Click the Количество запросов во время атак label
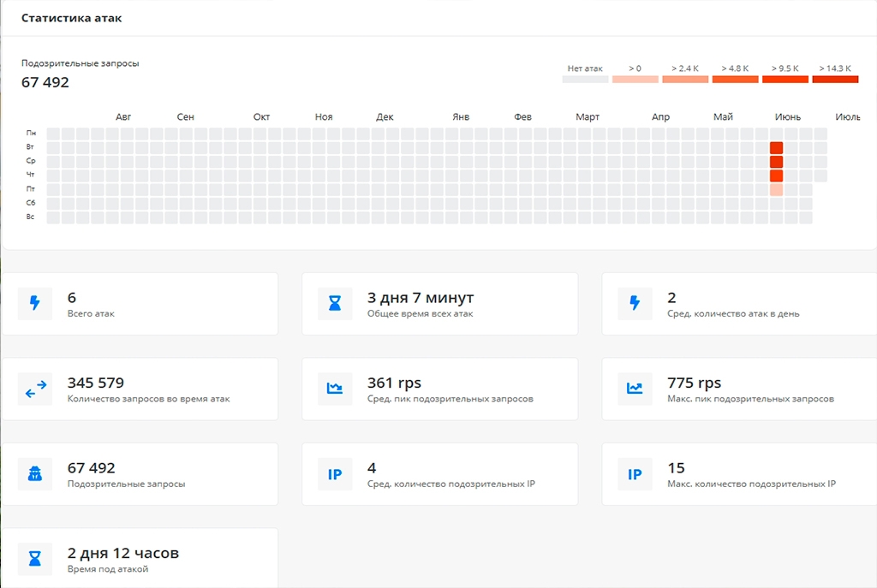The width and height of the screenshot is (877, 588). click(149, 399)
